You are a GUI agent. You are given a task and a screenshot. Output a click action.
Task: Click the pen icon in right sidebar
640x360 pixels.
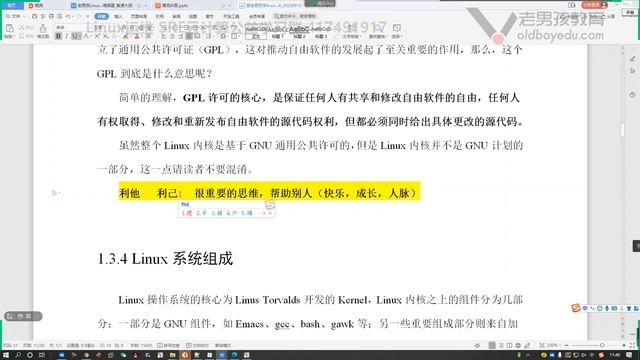coord(633,59)
